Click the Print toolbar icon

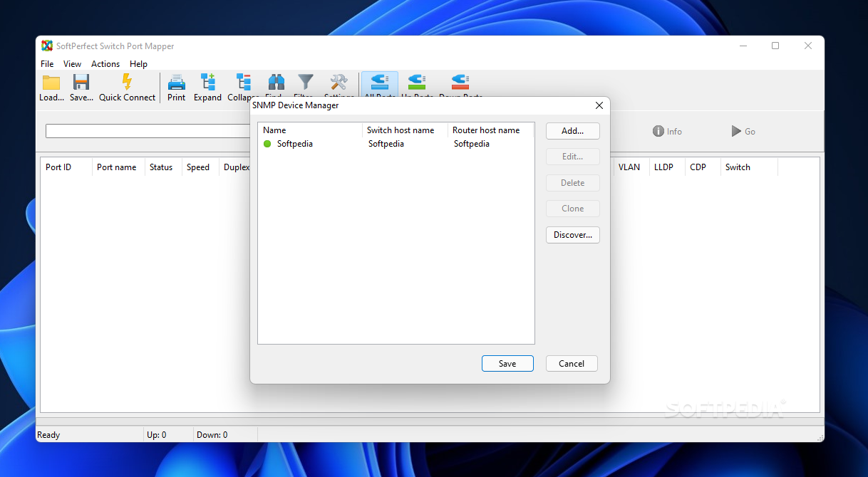pyautogui.click(x=176, y=82)
